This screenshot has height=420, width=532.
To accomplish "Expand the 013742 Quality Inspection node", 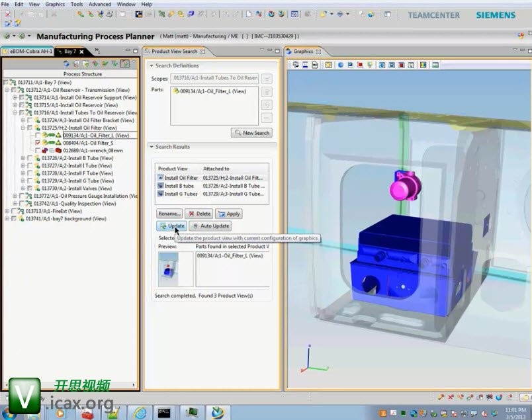I will [x=15, y=204].
